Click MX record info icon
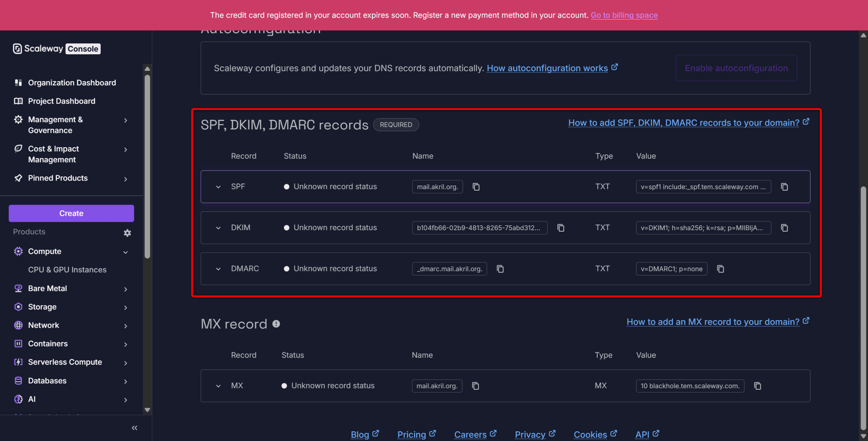 276,324
